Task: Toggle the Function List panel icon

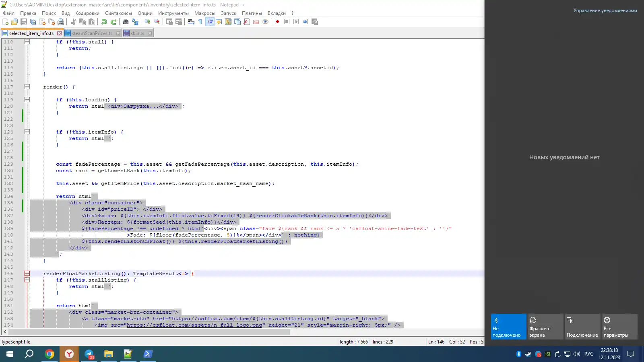Action: pyautogui.click(x=247, y=22)
